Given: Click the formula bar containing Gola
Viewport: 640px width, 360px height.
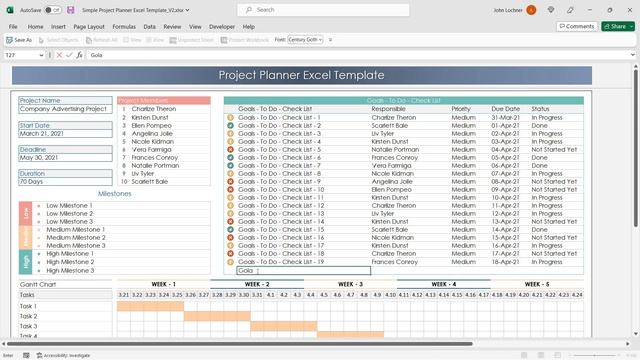Looking at the screenshot, I should coord(358,55).
